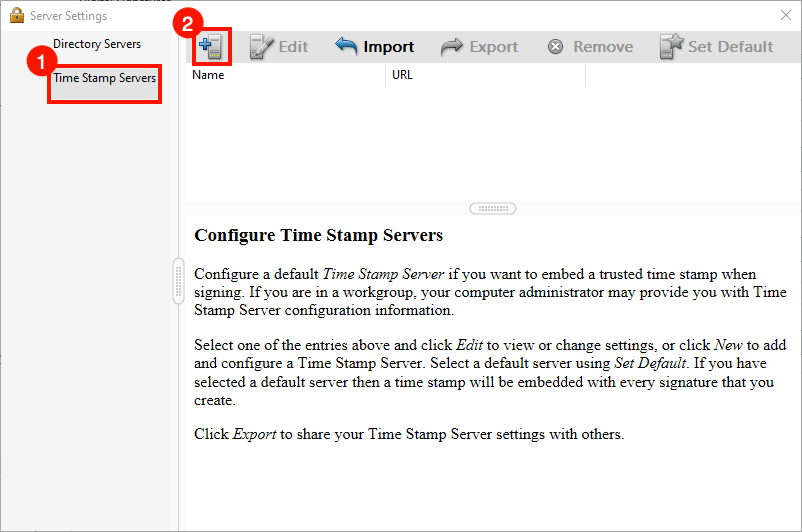This screenshot has height=532, width=802.
Task: Click the empty server list area
Action: (x=490, y=140)
